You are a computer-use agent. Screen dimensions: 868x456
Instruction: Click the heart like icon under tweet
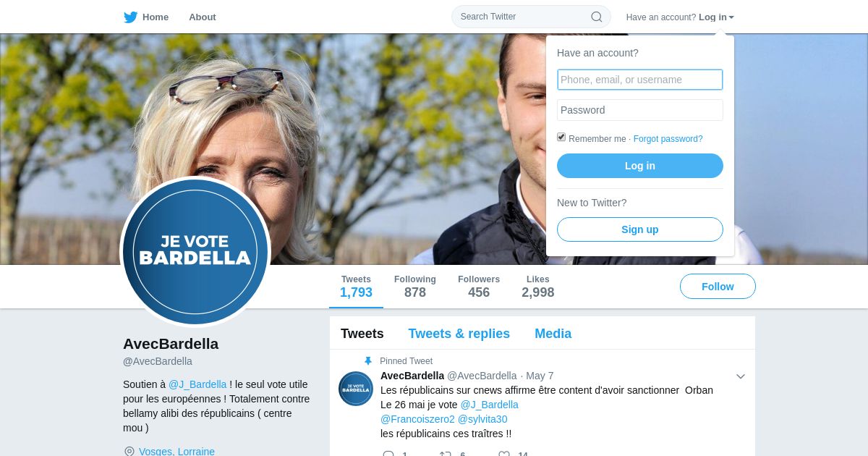[504, 455]
